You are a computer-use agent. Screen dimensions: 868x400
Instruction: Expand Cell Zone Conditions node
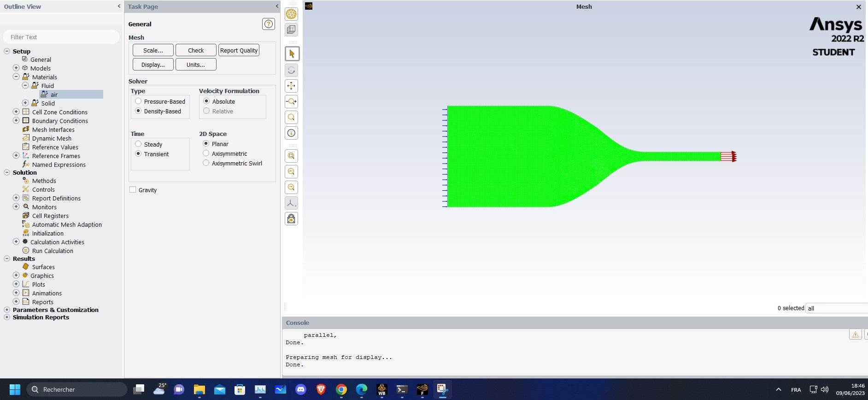click(x=16, y=112)
